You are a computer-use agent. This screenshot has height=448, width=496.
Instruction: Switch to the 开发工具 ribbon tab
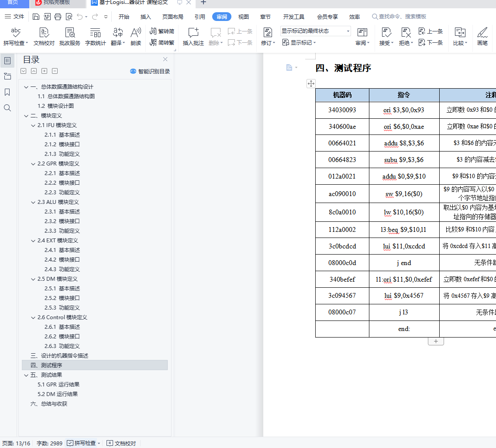tap(293, 17)
